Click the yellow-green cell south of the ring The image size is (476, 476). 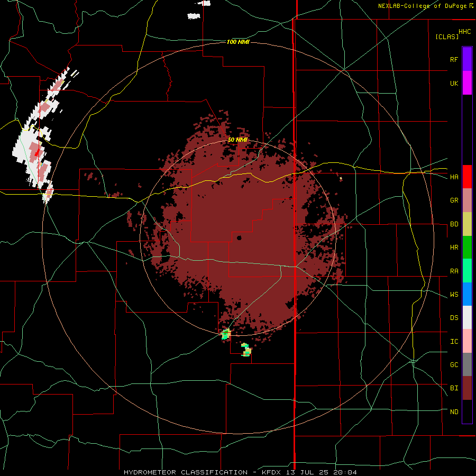tap(246, 350)
